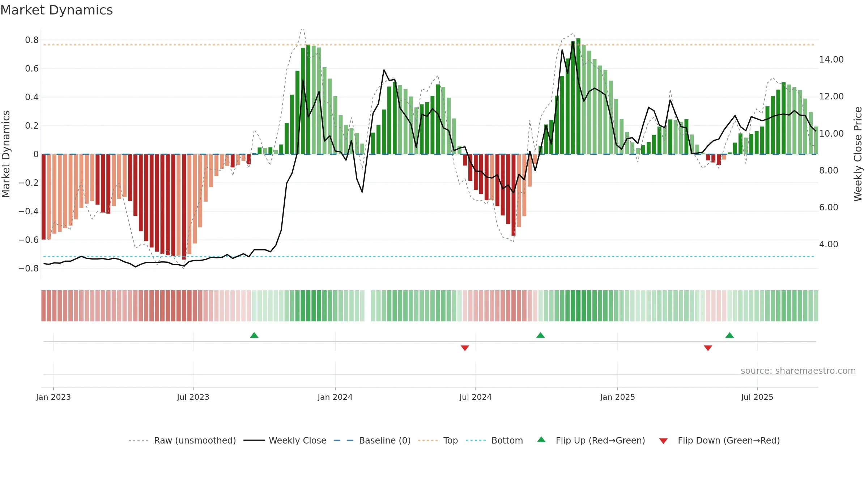
Task: Click the orange dashed Top threshold line
Action: coord(429,45)
